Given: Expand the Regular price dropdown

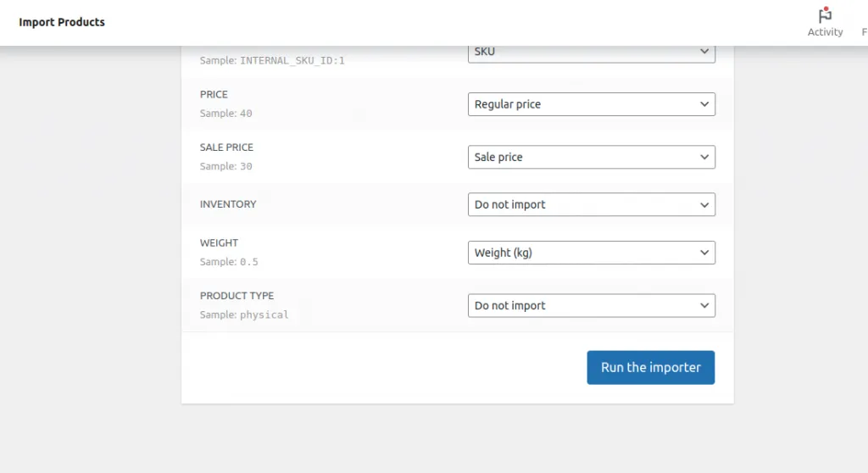Looking at the screenshot, I should (x=591, y=104).
